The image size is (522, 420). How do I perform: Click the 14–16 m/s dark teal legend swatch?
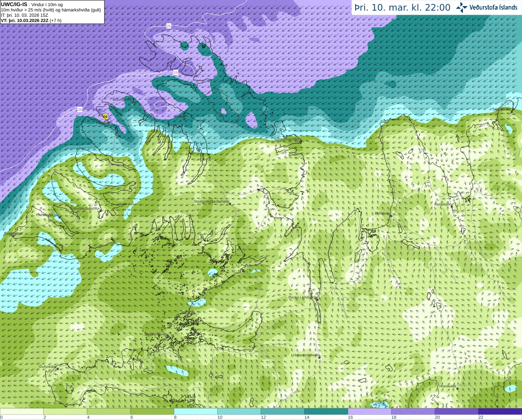tap(326, 411)
